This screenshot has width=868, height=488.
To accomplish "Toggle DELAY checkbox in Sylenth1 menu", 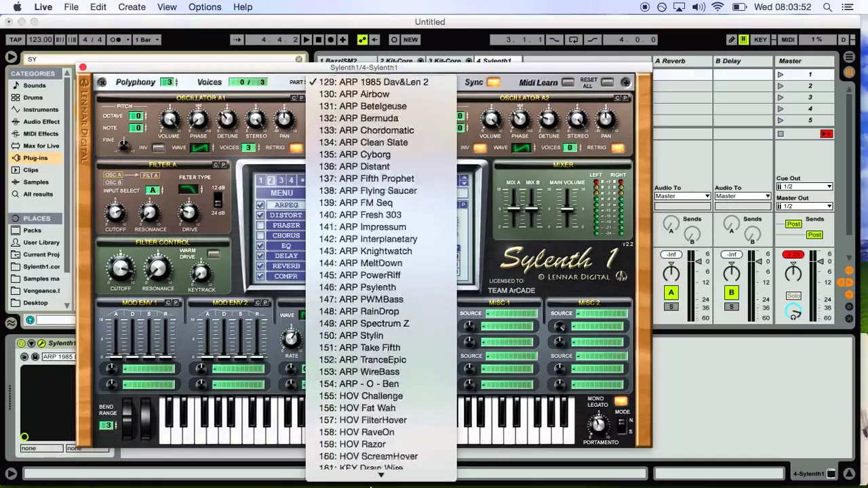I will [x=260, y=256].
